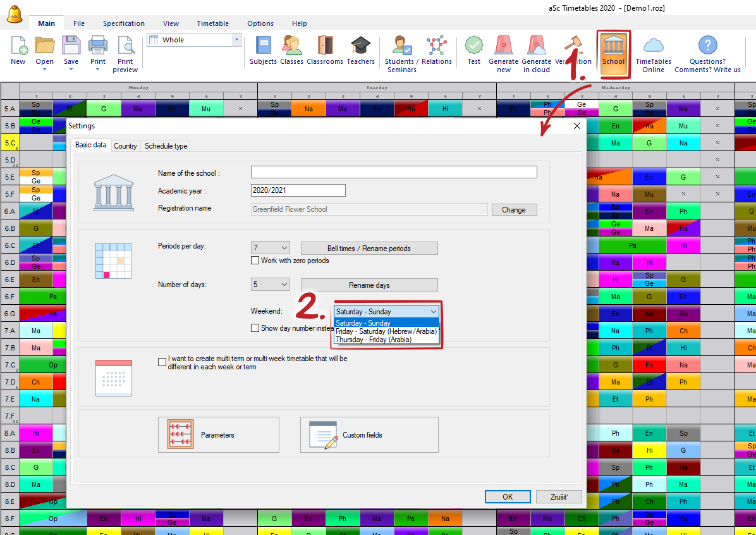Expand the Print button arrow

coord(98,70)
